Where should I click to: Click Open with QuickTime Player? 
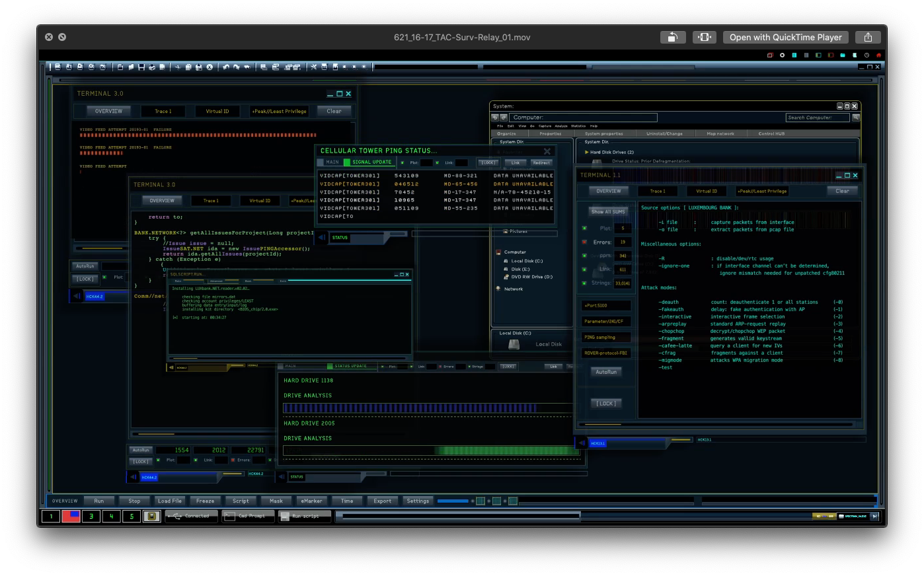[x=786, y=38]
